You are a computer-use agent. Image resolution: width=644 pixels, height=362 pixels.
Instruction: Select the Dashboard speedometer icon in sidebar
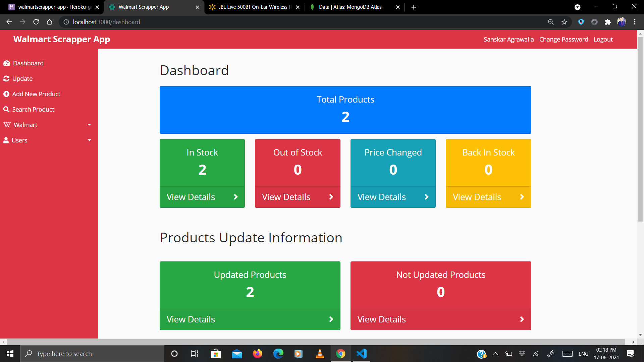(x=7, y=63)
